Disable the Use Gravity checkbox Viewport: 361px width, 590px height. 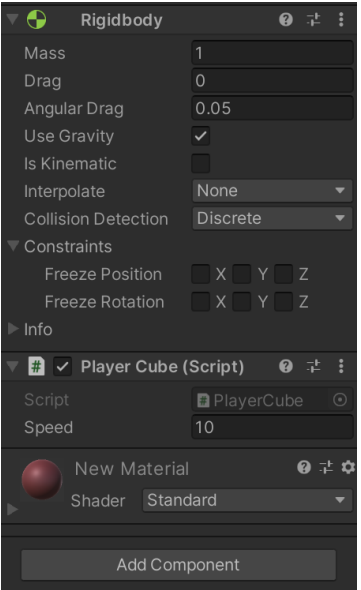[x=201, y=136]
